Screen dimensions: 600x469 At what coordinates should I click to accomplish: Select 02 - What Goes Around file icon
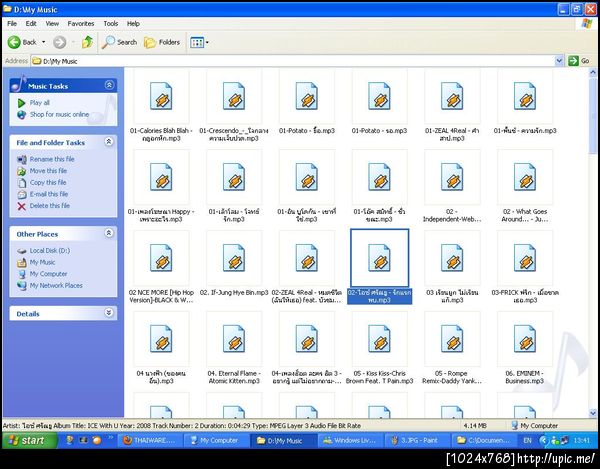525,177
